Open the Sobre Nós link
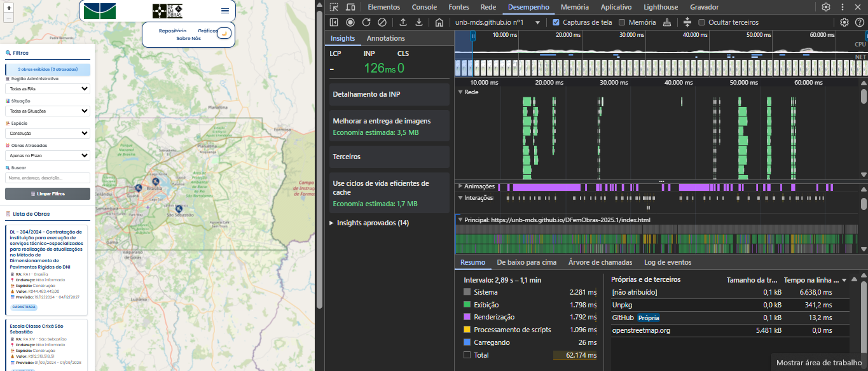The height and width of the screenshot is (371, 868). point(188,39)
